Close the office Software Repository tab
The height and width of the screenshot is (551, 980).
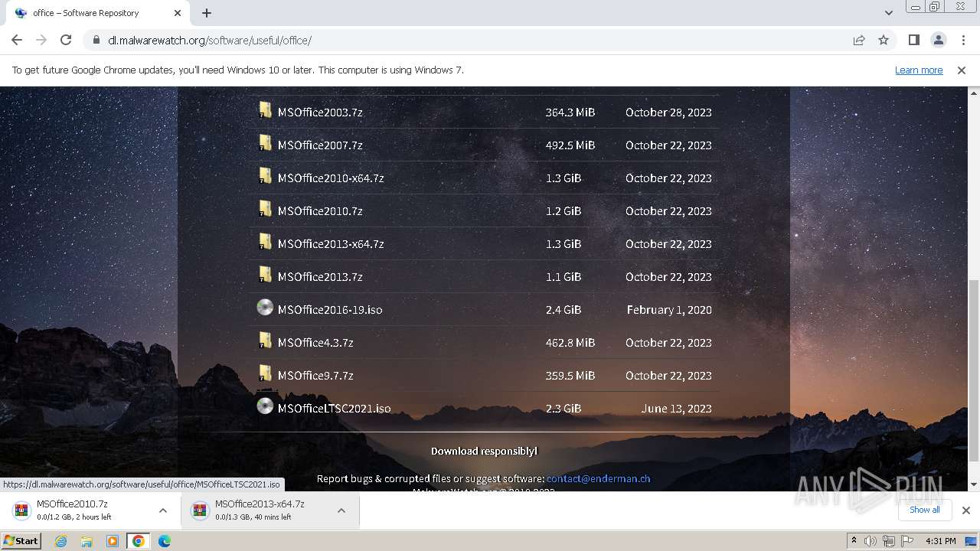178,13
